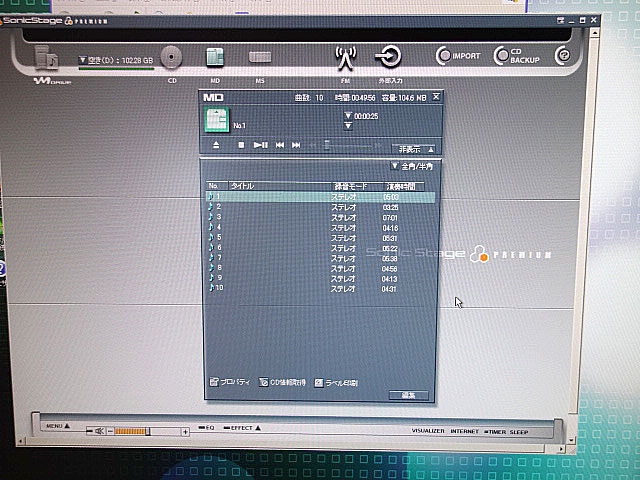Select track 9 lasting 04:13
The image size is (640, 480).
click(321, 278)
